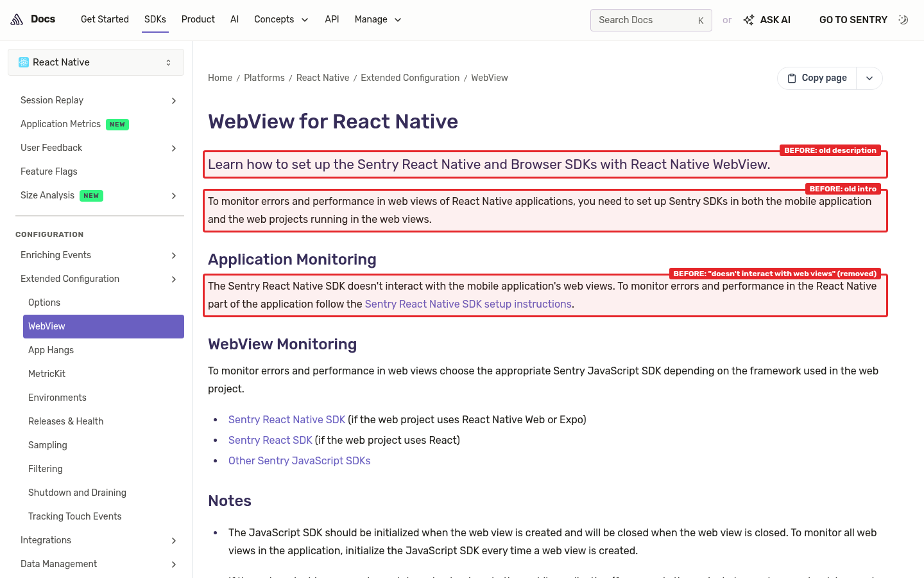Select WebView sidebar item
Screen dimensions: 924x578
(x=103, y=326)
